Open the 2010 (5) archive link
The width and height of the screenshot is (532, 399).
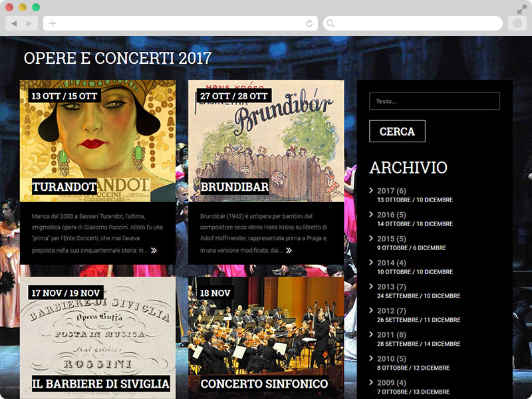click(x=392, y=358)
